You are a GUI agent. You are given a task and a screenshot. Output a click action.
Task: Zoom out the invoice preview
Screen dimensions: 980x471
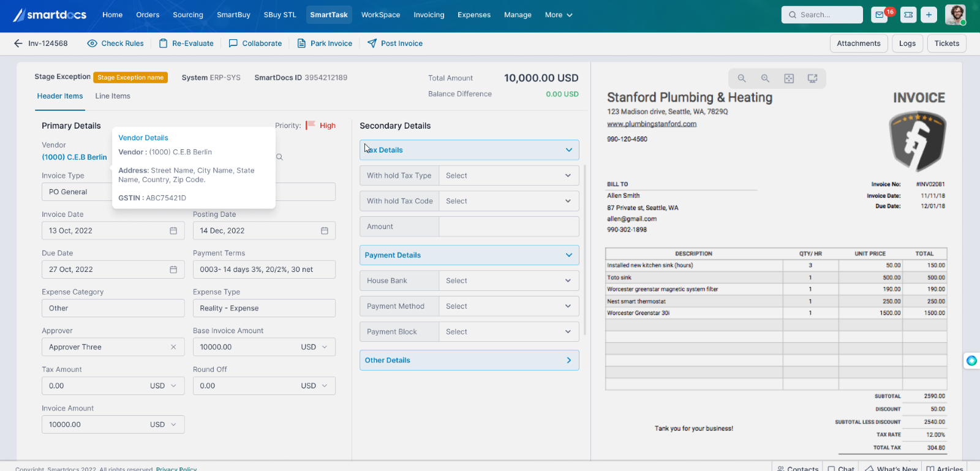point(741,78)
